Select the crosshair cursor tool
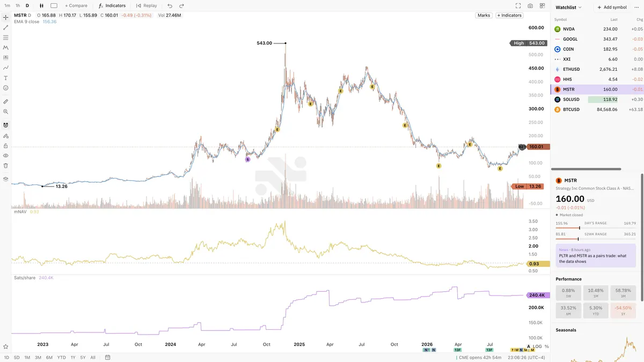The width and height of the screenshot is (644, 362). click(x=5, y=18)
